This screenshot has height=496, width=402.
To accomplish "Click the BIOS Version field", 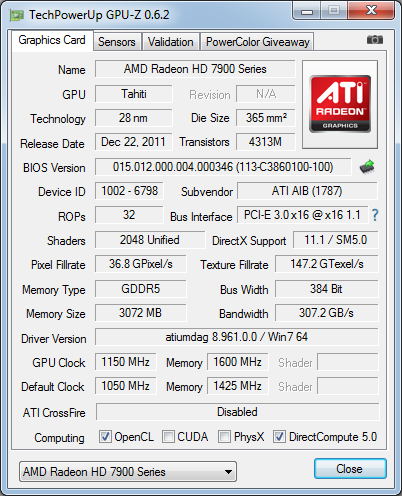I will [223, 167].
